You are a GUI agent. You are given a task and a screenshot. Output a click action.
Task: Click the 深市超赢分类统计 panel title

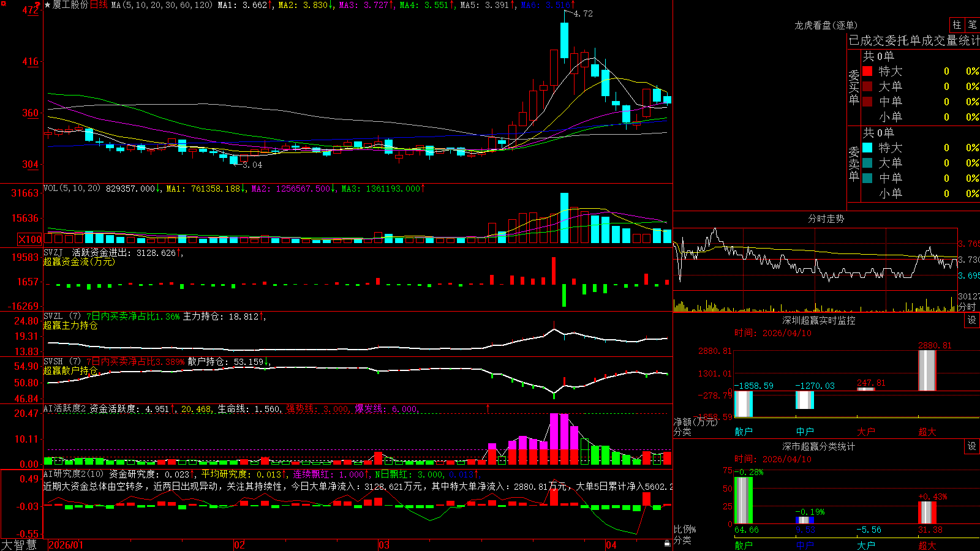[x=818, y=446]
